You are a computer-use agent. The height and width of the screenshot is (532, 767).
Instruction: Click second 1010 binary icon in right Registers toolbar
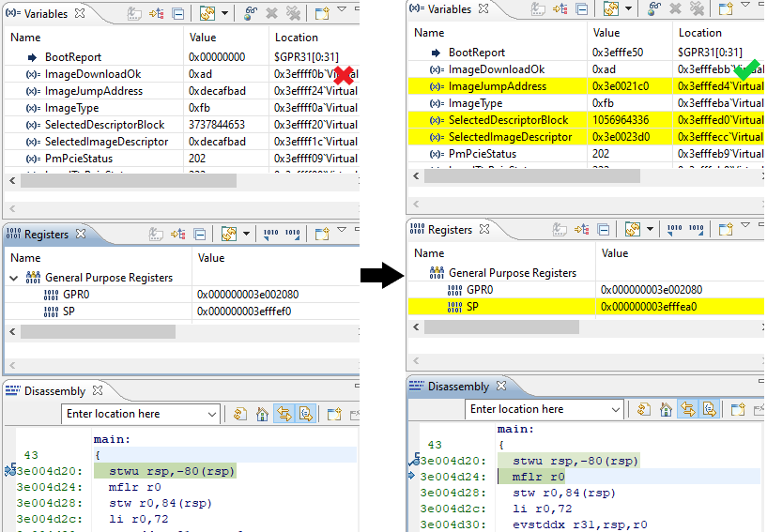(x=696, y=229)
